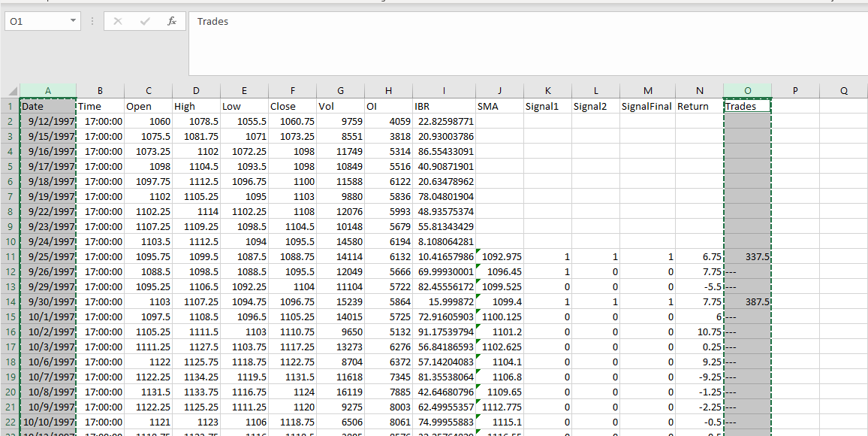Viewport: 868px width, 436px height.
Task: Select the Trades header cell
Action: pyautogui.click(x=747, y=106)
